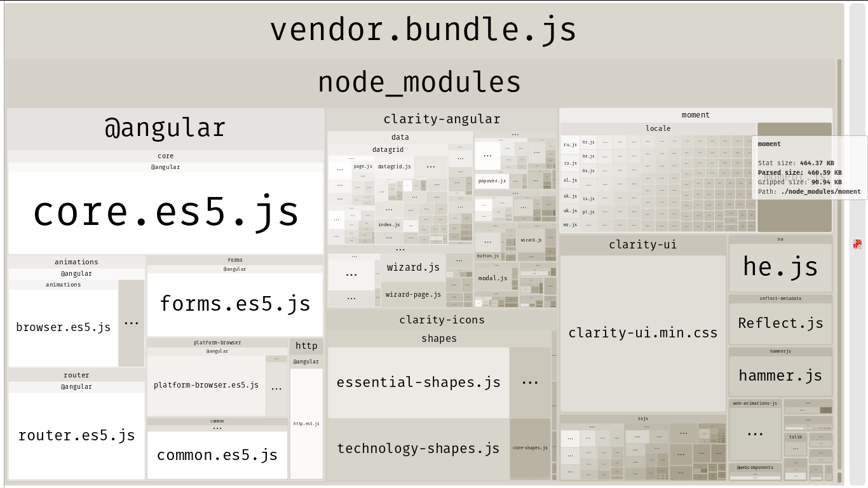The width and height of the screenshot is (868, 488).
Task: Select the clarity-icons group header
Action: tap(442, 320)
